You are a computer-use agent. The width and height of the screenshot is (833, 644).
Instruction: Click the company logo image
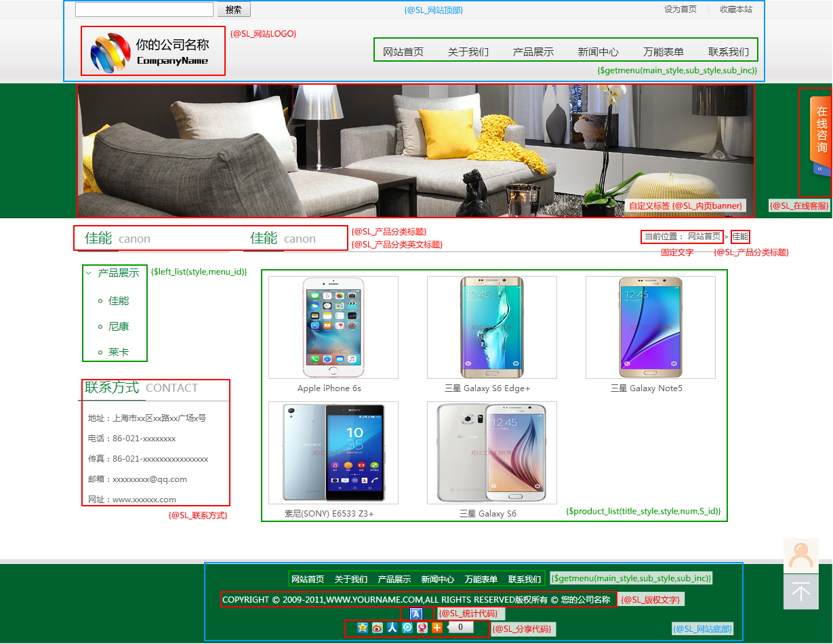110,52
